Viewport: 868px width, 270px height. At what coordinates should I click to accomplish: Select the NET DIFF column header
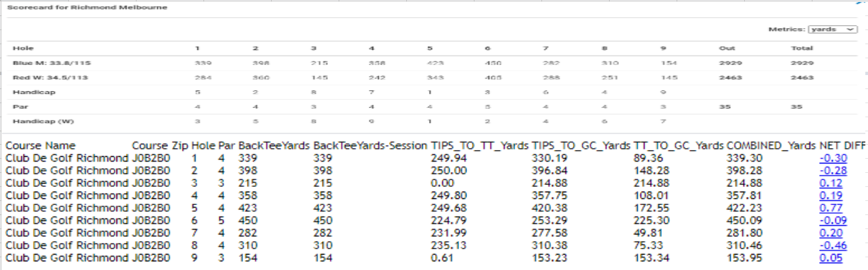843,145
